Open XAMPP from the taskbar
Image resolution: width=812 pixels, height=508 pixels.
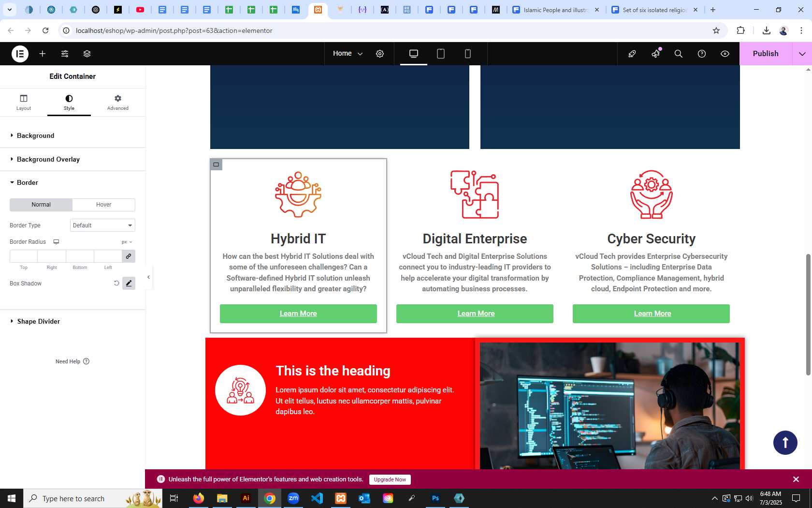341,498
